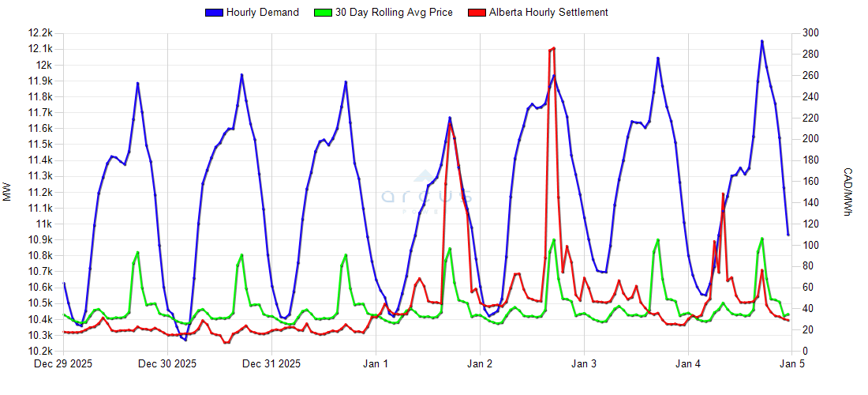
Task: Click the highest blue demand peak on Jan 4
Action: pos(761,41)
